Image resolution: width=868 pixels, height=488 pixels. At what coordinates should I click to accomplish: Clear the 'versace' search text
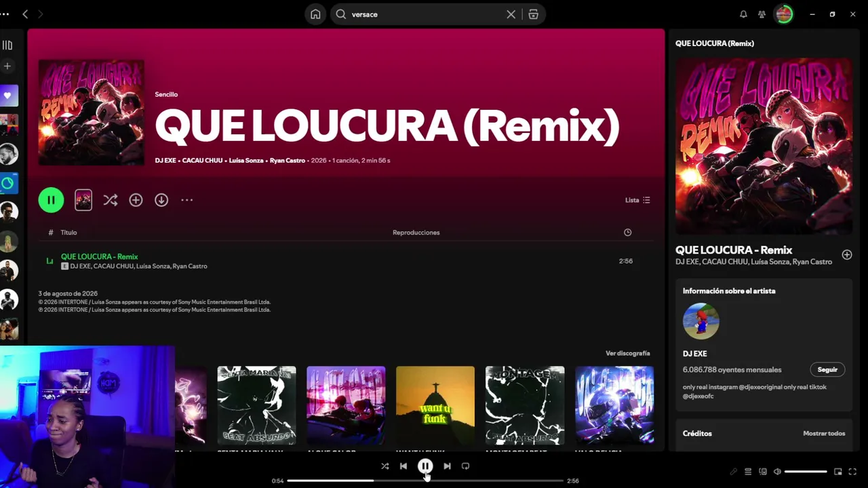click(x=511, y=14)
